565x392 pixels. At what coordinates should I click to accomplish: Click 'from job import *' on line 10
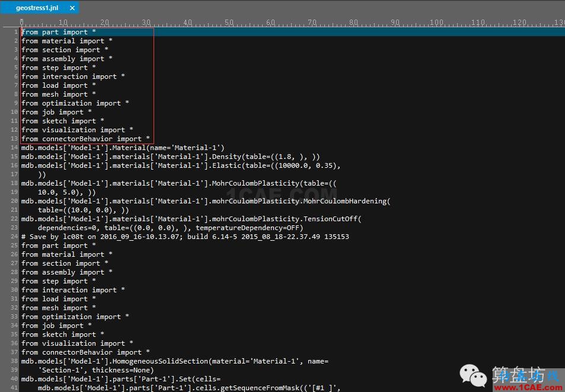click(x=56, y=112)
